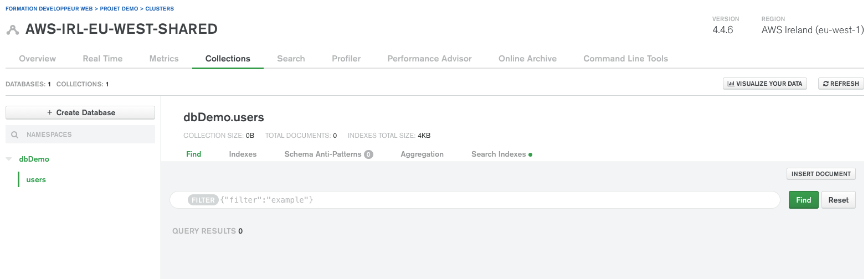
Task: Click the Databases: 1 count text
Action: [x=28, y=84]
